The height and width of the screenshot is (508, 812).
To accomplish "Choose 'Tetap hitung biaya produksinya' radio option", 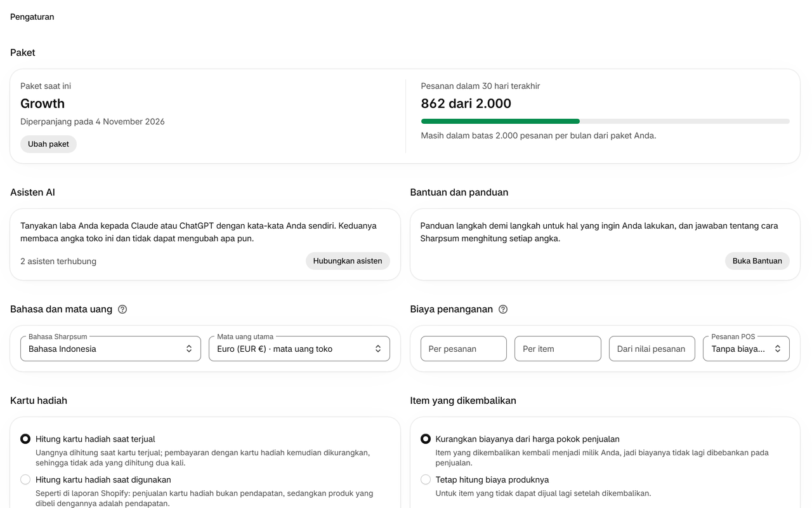I will tap(426, 479).
